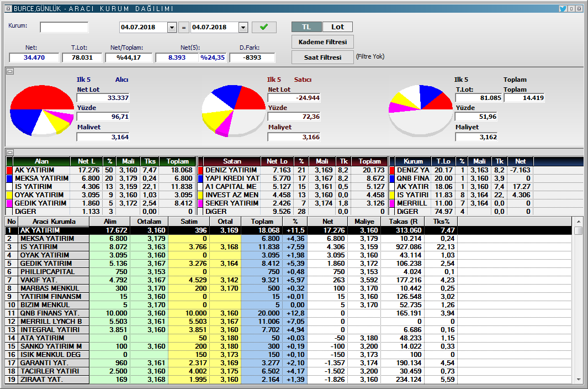Select the PHILLIPCAPITAL row

289,271
